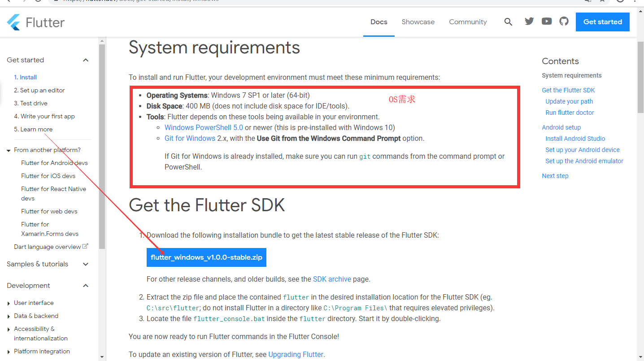Jump to Set up your Android device
The height and width of the screenshot is (361, 644).
583,150
